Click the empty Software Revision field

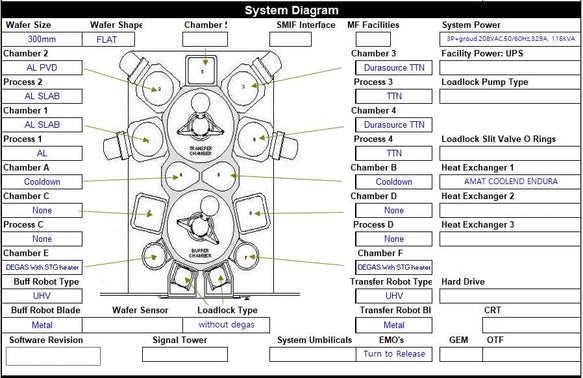tap(53, 356)
